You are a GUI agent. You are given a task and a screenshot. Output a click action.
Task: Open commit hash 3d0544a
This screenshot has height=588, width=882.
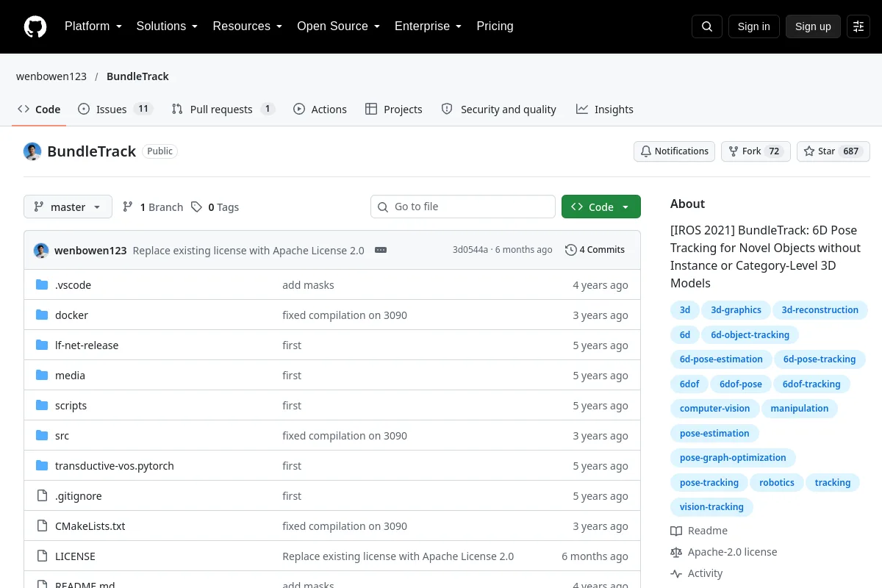tap(470, 250)
